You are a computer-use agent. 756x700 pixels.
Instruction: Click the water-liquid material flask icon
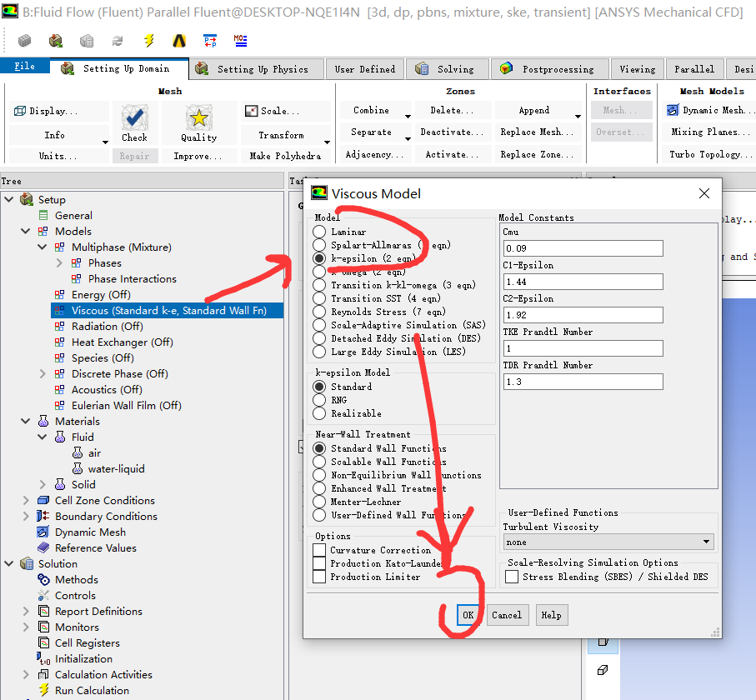tap(78, 468)
